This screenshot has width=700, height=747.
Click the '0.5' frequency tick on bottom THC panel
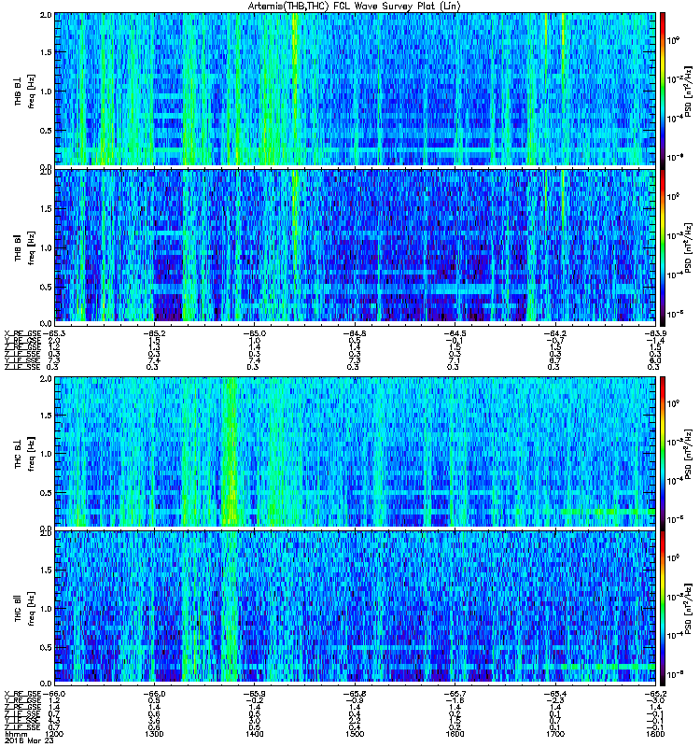(46, 647)
